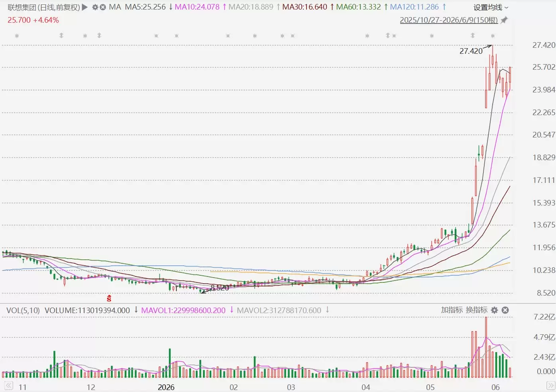This screenshot has height=392, width=556.
Task: Click the pin icon next to date range
Action: pos(504,20)
